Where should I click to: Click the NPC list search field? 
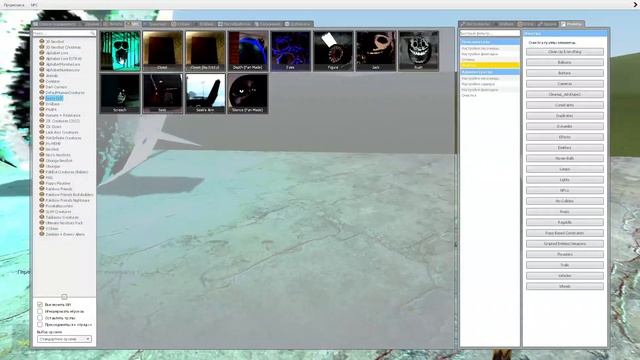(x=64, y=33)
